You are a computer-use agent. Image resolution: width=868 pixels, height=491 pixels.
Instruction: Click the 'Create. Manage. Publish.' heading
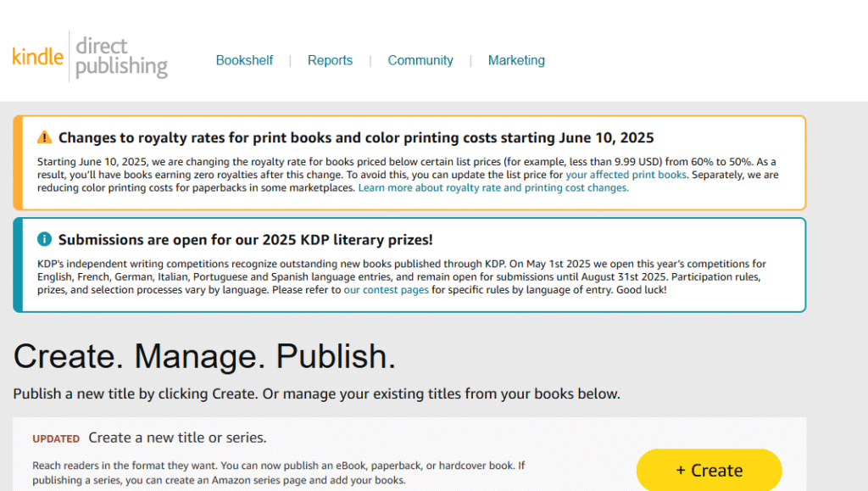[204, 356]
